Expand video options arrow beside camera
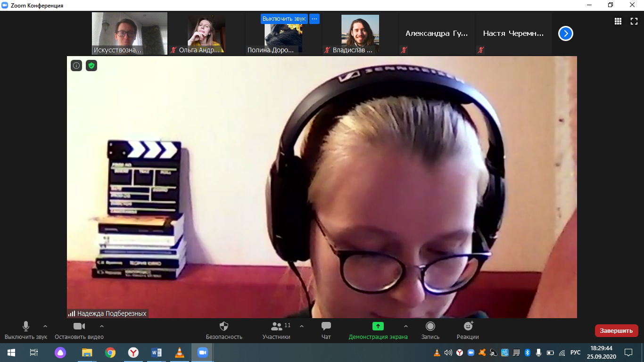This screenshot has height=362, width=644. click(102, 326)
